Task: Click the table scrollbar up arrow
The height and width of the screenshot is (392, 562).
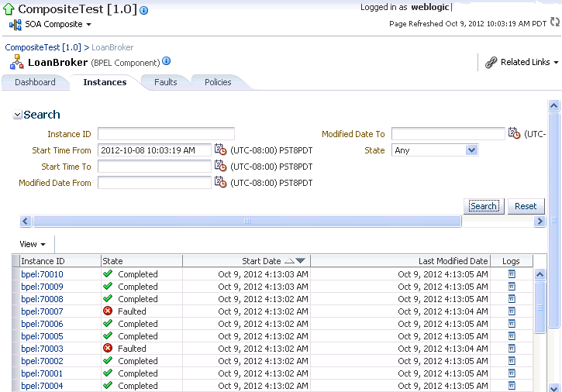Action: tap(540, 275)
